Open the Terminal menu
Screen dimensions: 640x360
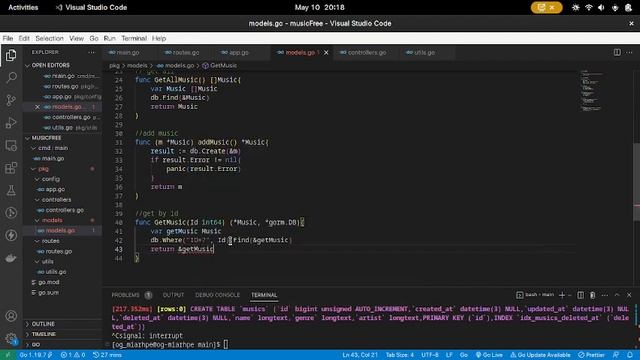[134, 38]
